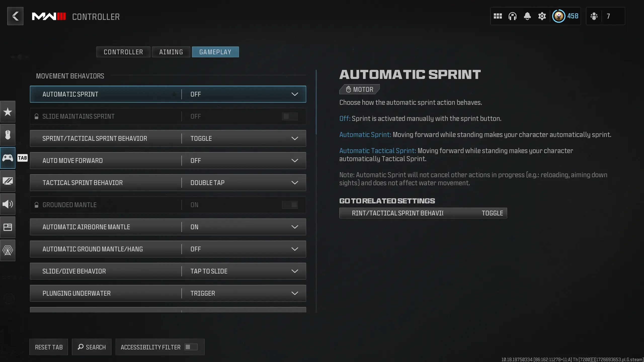Toggle the Grounded Mantle switch
This screenshot has height=362, width=644.
tap(290, 204)
